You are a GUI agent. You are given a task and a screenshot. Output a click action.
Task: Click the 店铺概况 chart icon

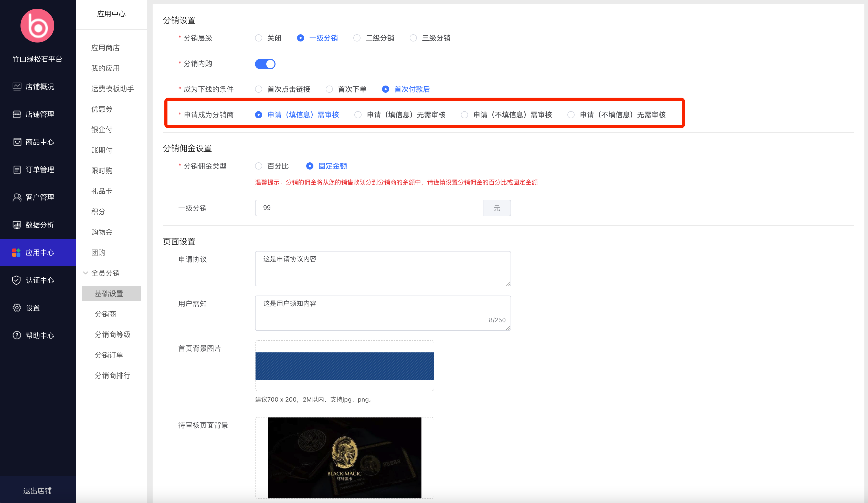pyautogui.click(x=17, y=87)
